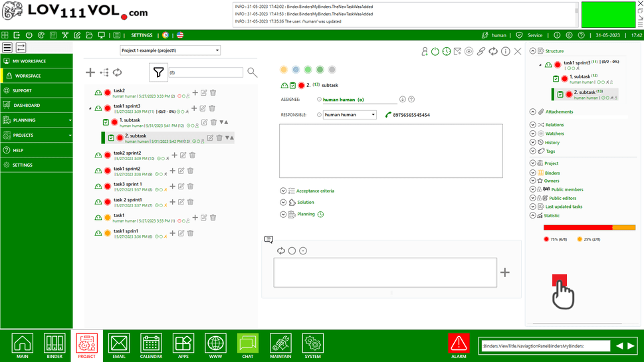Screen dimensions: 644x362
Task: Expand the History section
Action: click(533, 142)
